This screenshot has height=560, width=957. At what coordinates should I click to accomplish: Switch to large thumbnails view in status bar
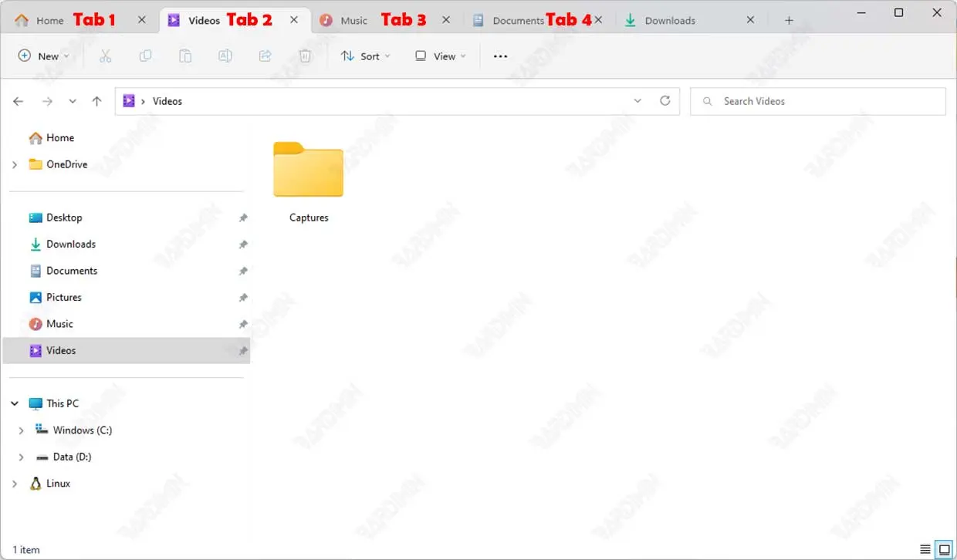click(x=944, y=550)
